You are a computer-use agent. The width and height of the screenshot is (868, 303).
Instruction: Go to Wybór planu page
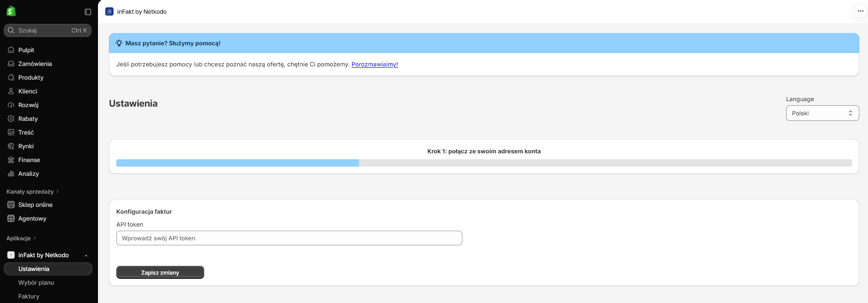tap(36, 282)
